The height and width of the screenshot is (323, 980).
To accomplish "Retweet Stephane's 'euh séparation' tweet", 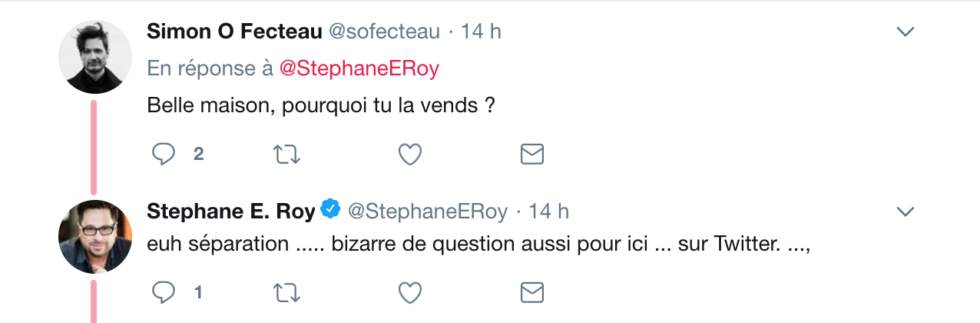I will [287, 292].
